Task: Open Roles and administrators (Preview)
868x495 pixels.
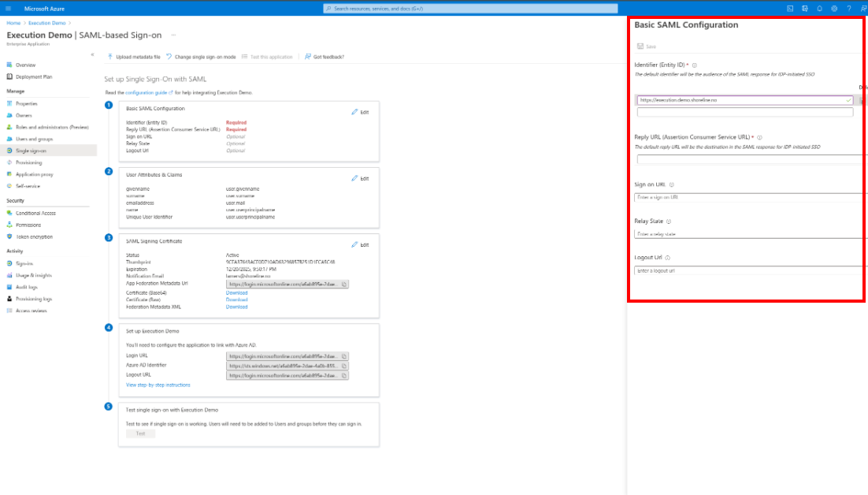Action: pyautogui.click(x=52, y=127)
